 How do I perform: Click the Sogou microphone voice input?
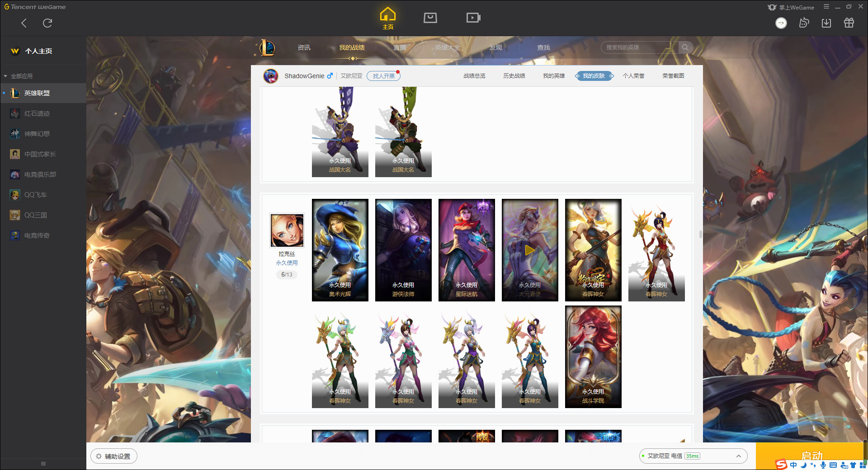pos(823,465)
